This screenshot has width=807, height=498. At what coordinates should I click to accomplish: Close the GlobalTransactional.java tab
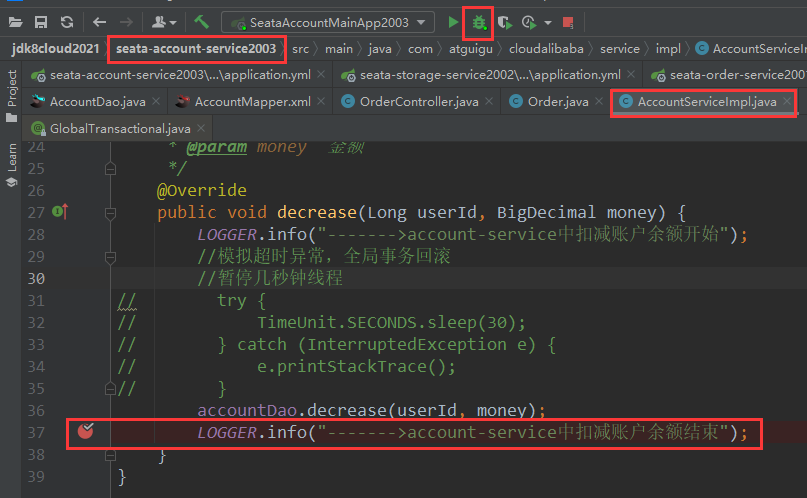pos(201,128)
